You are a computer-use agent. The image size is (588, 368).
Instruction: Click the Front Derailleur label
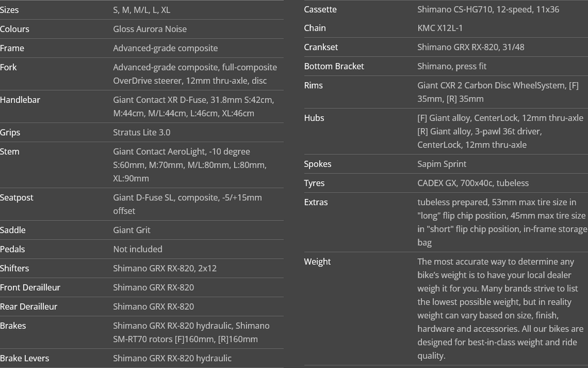[30, 287]
